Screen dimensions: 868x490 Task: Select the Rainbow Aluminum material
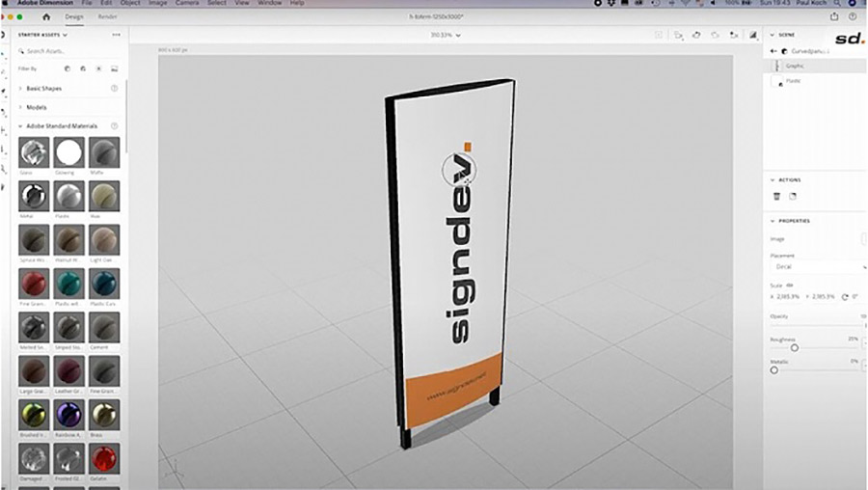point(69,415)
